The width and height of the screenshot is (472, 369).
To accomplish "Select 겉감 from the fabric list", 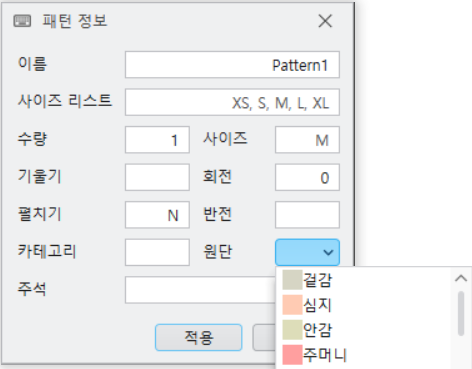I will [x=365, y=280].
